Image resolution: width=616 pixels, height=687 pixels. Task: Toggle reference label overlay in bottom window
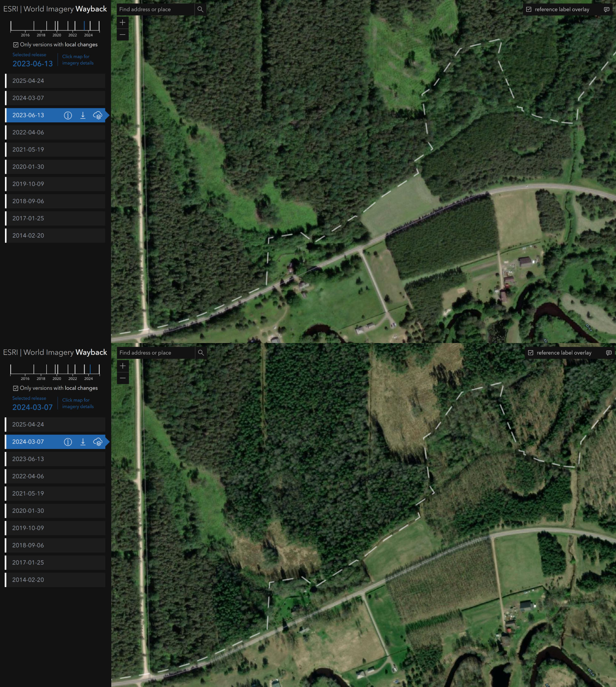(531, 353)
